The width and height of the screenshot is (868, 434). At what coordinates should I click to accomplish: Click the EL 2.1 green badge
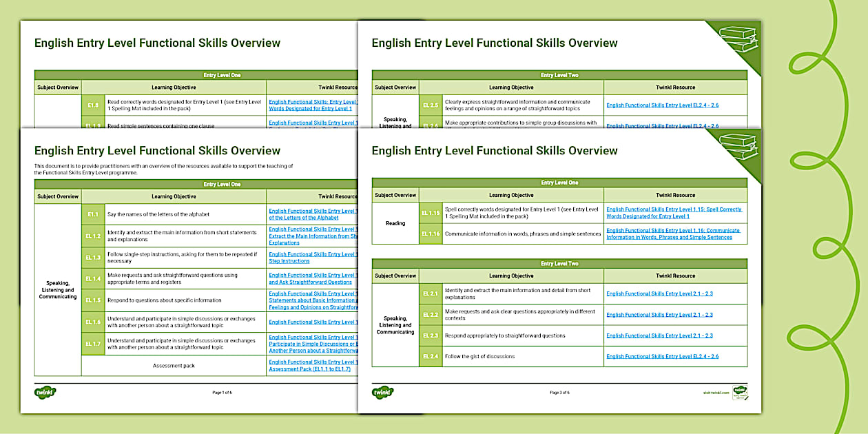point(431,293)
